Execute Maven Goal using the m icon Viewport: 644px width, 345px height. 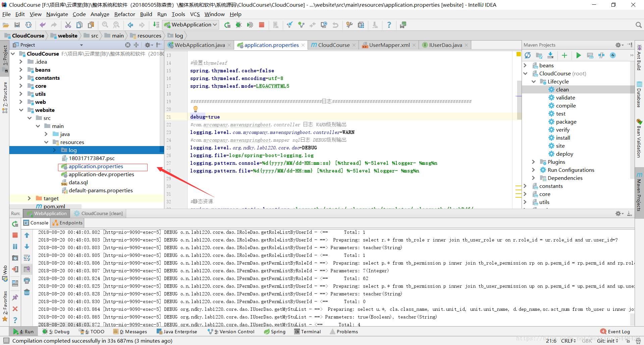pos(590,55)
